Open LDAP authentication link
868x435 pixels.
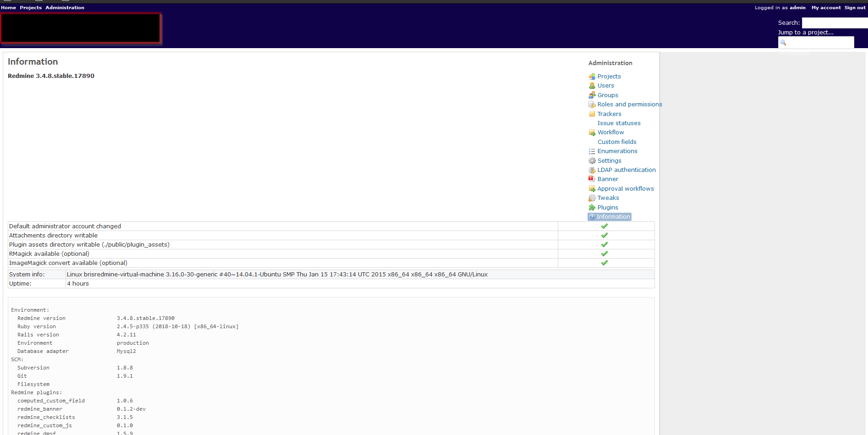click(626, 170)
